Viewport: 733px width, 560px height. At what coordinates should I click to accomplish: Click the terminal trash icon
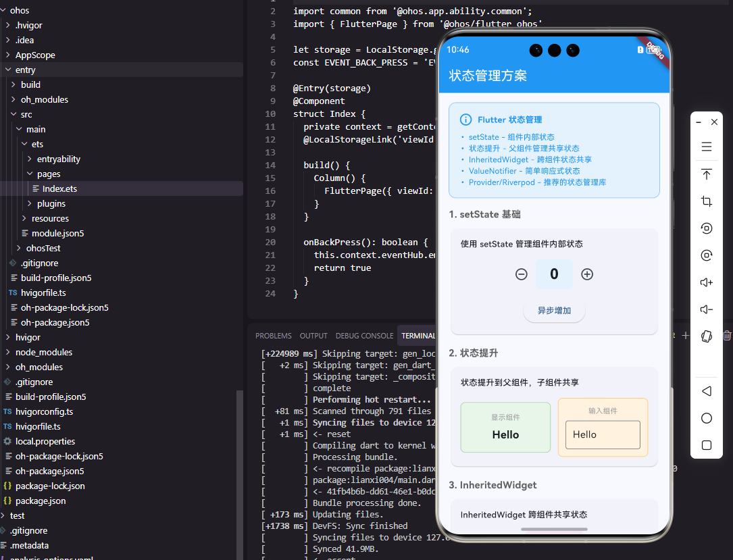click(728, 335)
